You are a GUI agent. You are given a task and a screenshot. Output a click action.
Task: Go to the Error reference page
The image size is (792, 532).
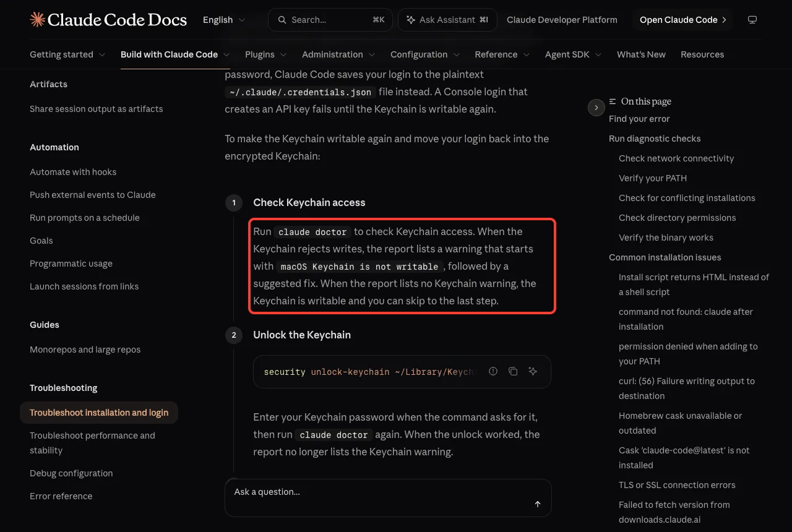pyautogui.click(x=61, y=496)
